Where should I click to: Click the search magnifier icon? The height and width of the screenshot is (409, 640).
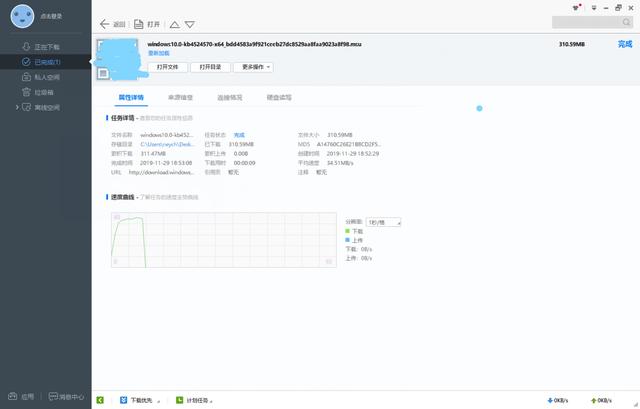627,22
